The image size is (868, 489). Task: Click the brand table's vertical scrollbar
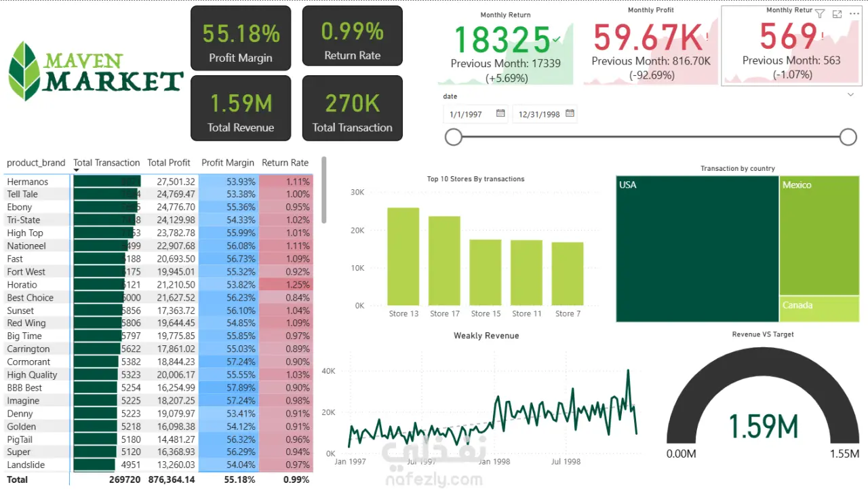click(324, 190)
